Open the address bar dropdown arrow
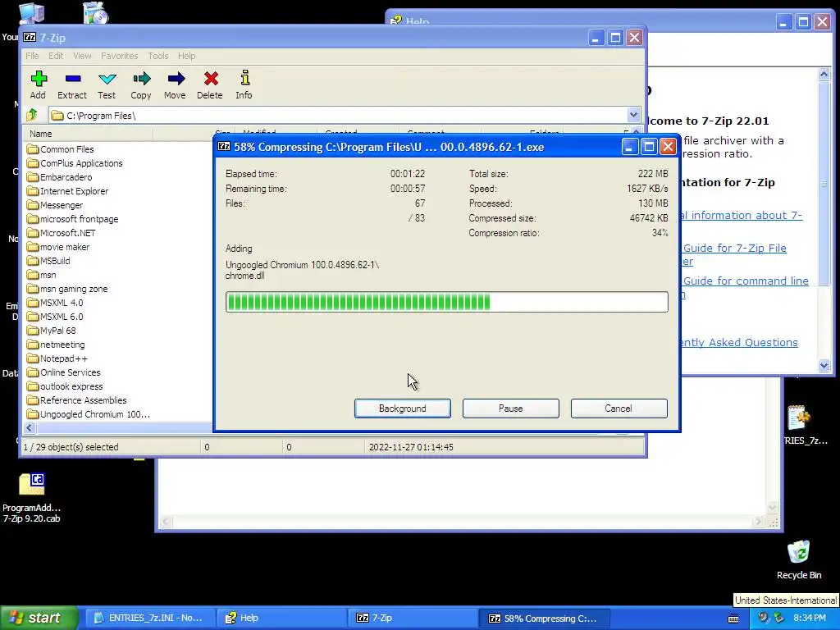This screenshot has width=840, height=630. (x=633, y=115)
